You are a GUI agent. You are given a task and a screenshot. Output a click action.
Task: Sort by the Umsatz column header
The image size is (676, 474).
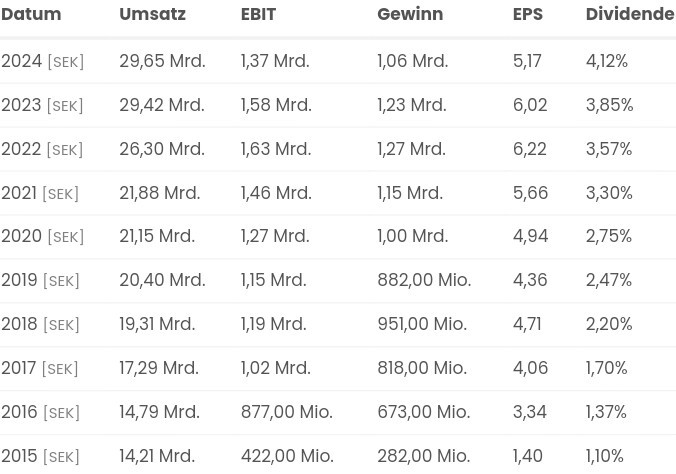coord(152,14)
